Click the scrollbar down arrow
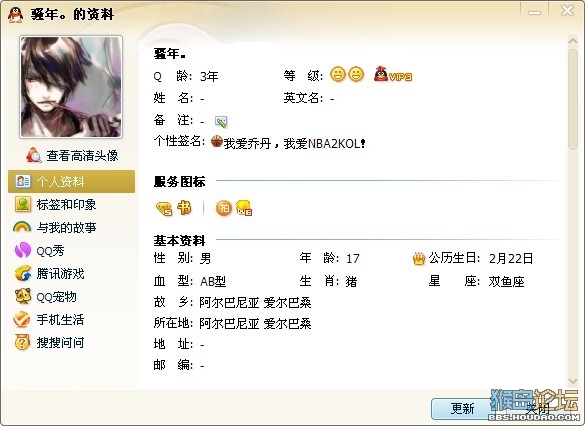This screenshot has height=426, width=585. (573, 381)
